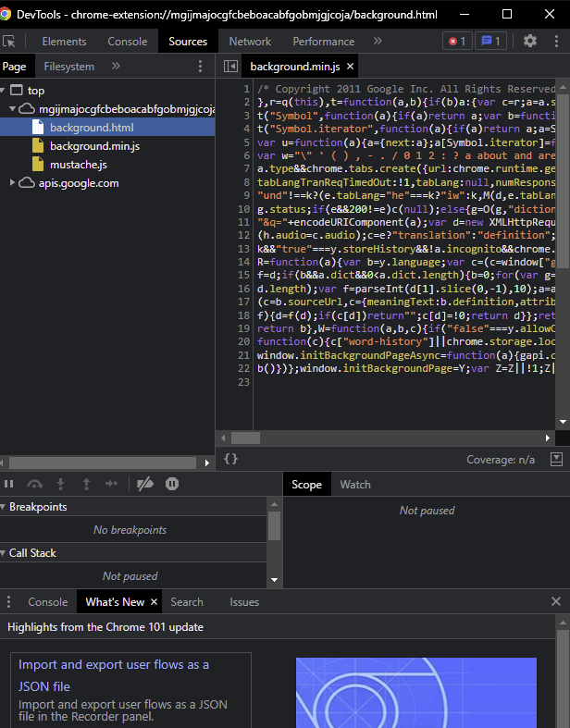Open the Watch tab

(x=355, y=485)
